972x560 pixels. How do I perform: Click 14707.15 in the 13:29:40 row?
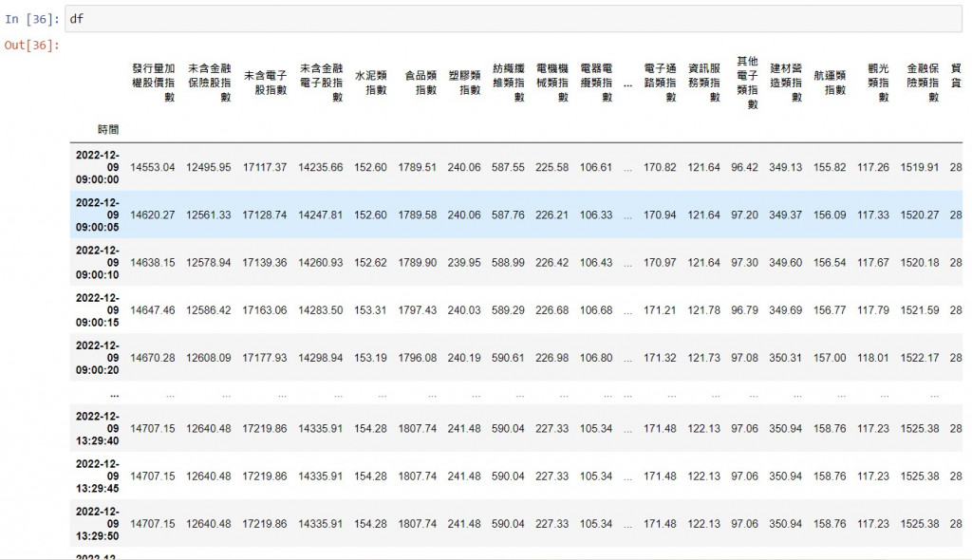tap(153, 428)
